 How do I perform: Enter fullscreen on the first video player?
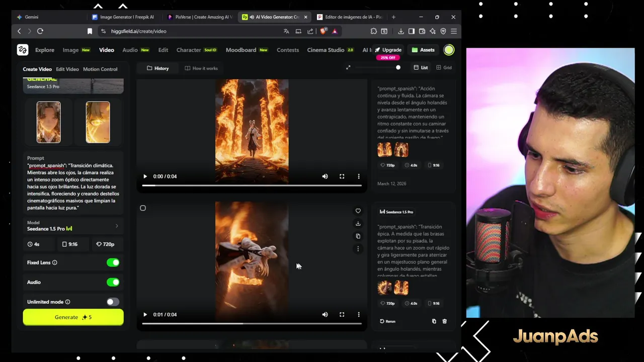(x=342, y=176)
